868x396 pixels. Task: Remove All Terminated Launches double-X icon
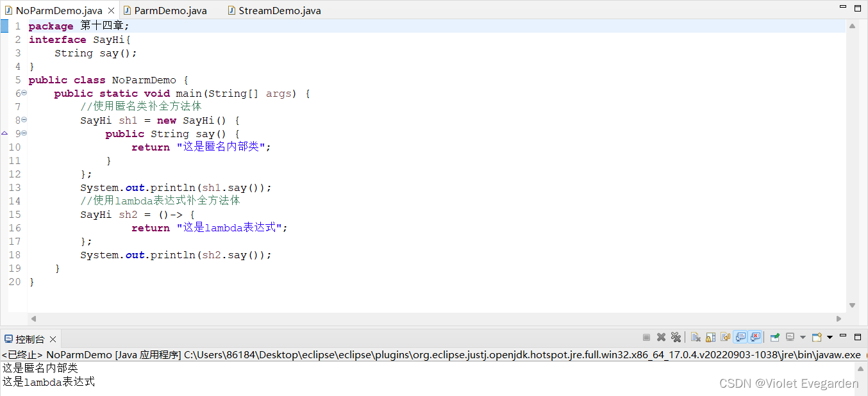(x=676, y=337)
